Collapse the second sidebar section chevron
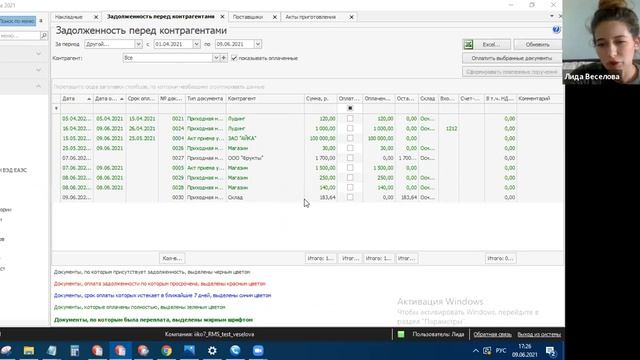Image resolution: width=640 pixels, height=360 pixels. coord(38,70)
